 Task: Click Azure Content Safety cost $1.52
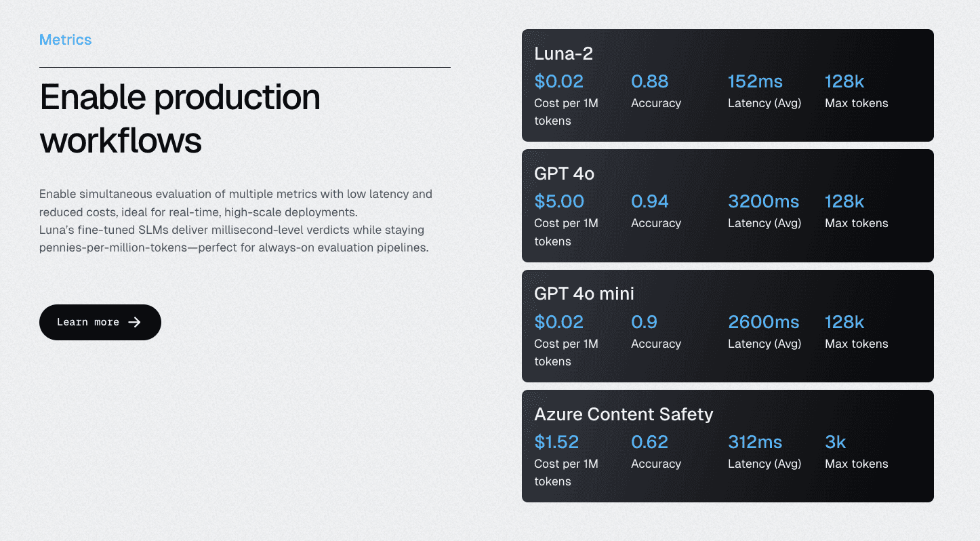556,442
